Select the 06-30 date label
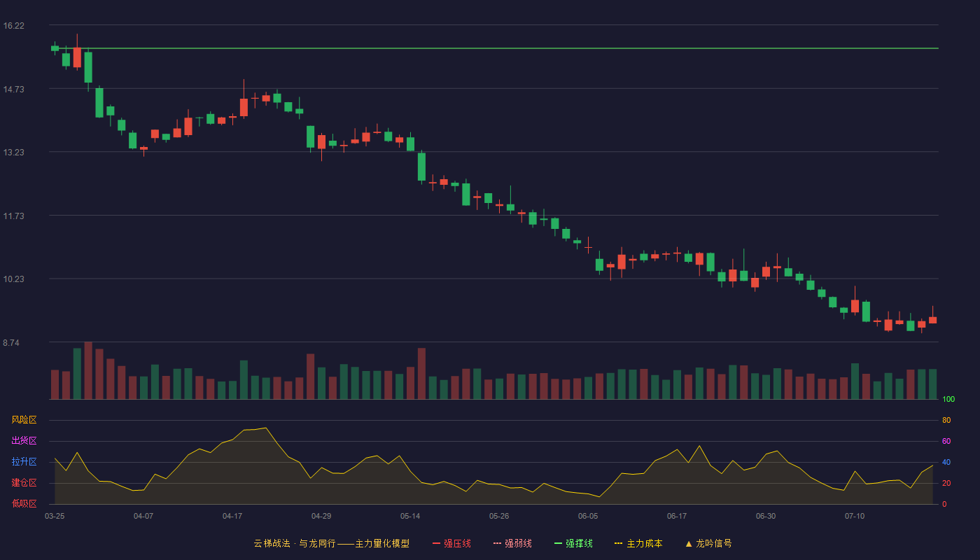Viewport: 980px width, 560px height. pos(766,516)
